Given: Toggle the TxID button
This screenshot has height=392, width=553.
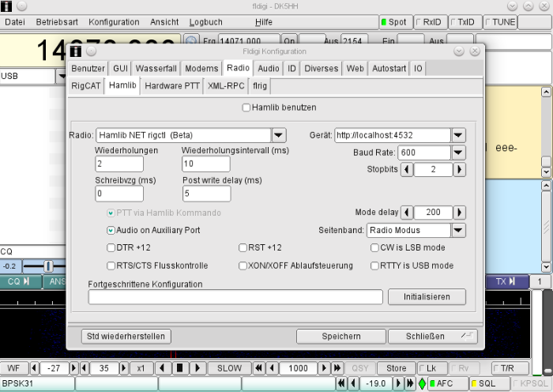Looking at the screenshot, I should 465,22.
